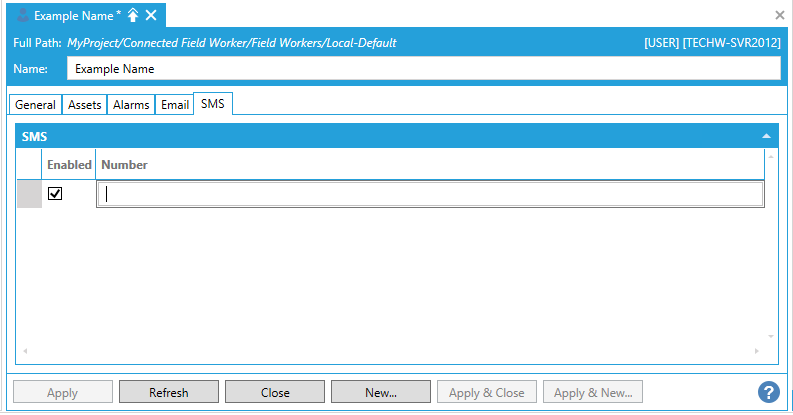Open the Assets tab

(x=84, y=105)
